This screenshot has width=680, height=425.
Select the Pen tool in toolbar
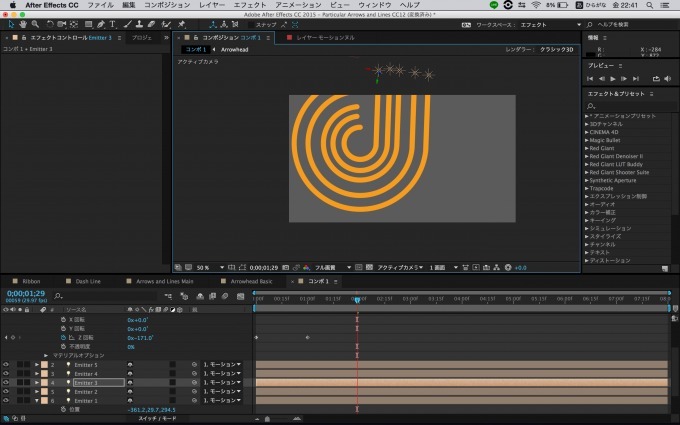(x=101, y=24)
